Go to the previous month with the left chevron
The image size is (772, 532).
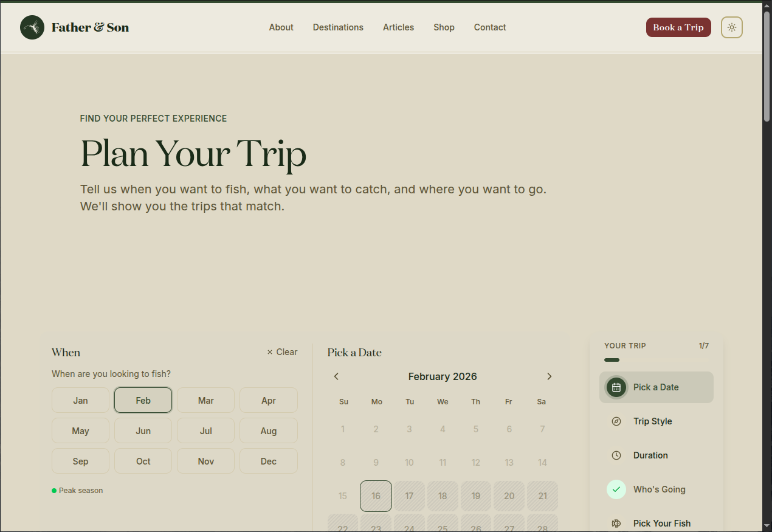[336, 376]
